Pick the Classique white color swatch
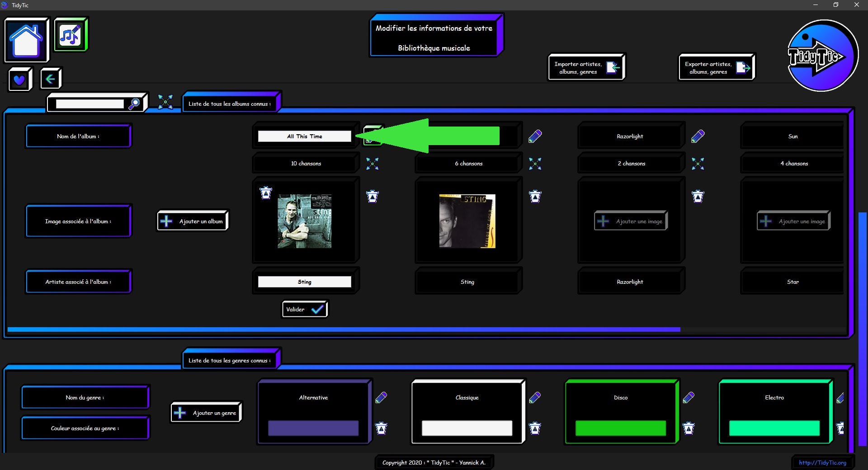Viewport: 868px width, 470px height. 467,428
